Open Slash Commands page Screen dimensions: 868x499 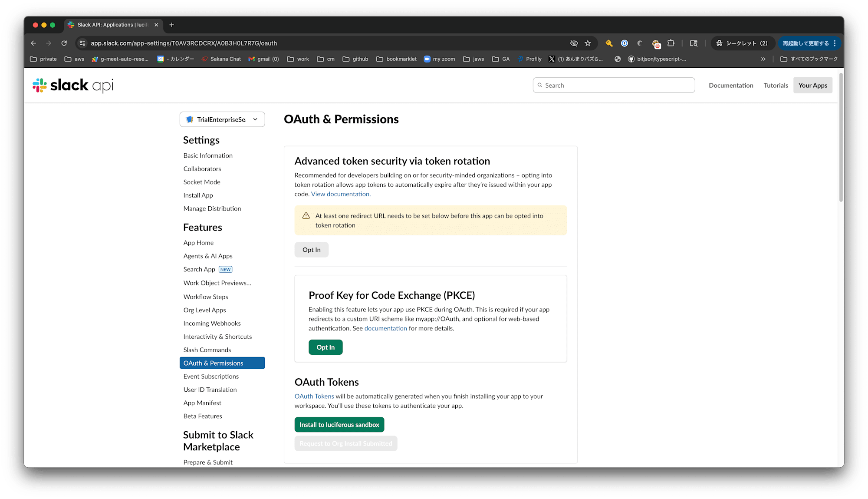[x=207, y=350]
